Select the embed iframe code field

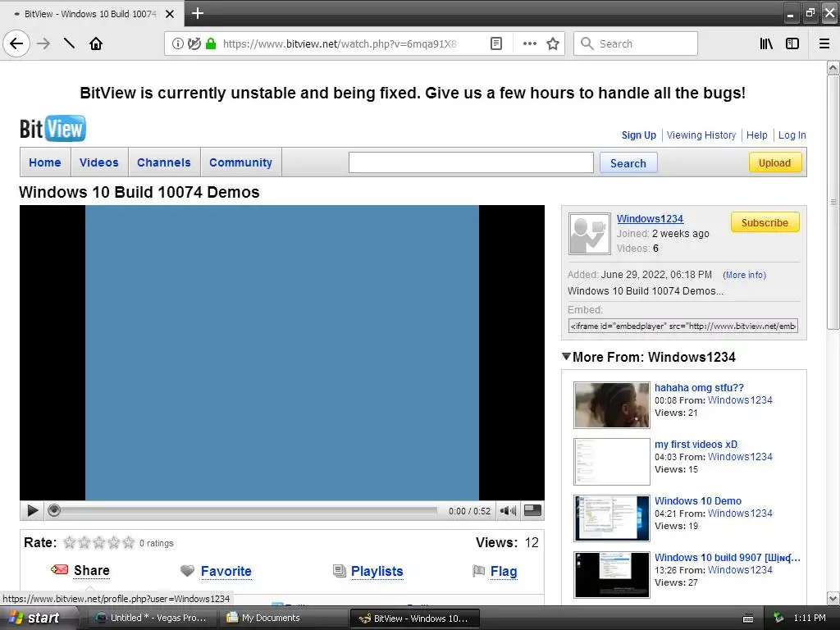pos(683,326)
